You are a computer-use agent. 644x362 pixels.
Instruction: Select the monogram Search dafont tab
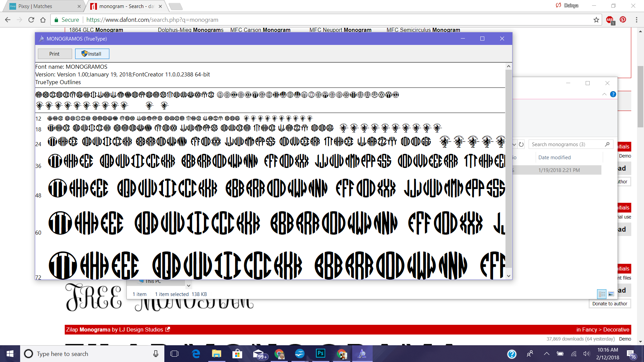[x=126, y=6]
